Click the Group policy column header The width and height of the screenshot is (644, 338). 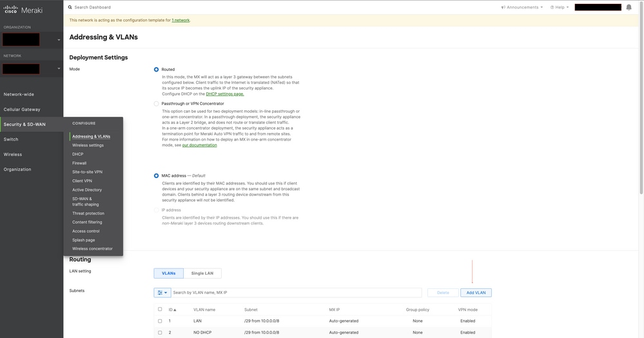point(417,310)
